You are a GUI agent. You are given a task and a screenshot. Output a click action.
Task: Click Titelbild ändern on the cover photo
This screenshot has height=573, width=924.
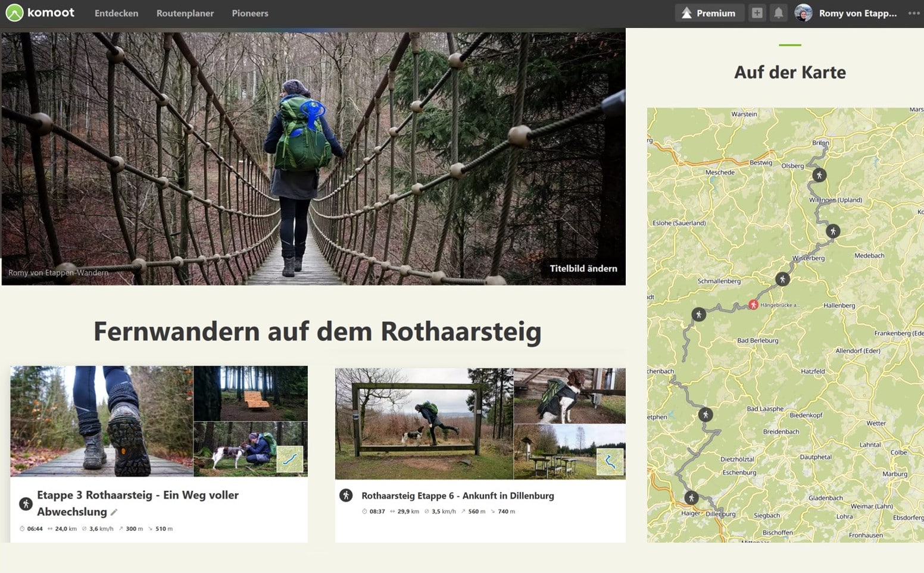tap(583, 268)
